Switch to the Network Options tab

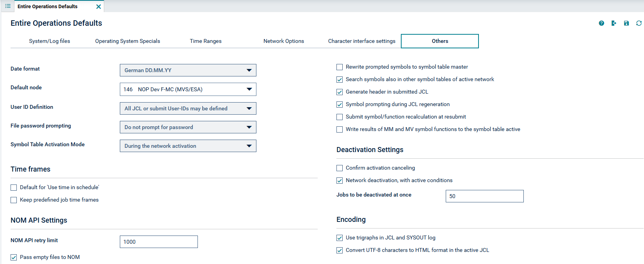284,41
